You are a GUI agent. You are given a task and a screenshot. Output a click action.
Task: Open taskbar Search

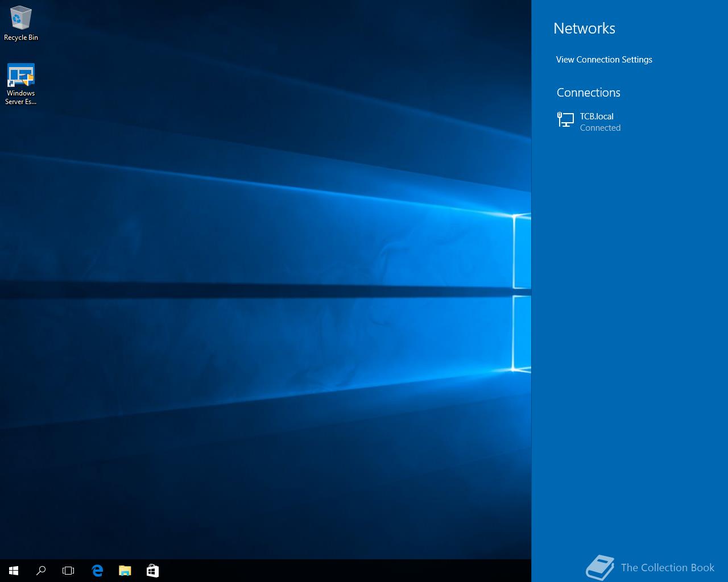(41, 571)
